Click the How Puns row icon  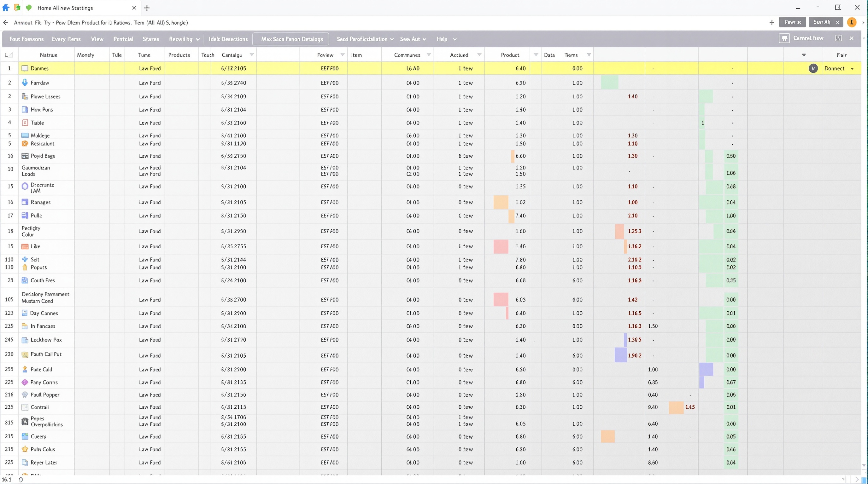(x=25, y=109)
